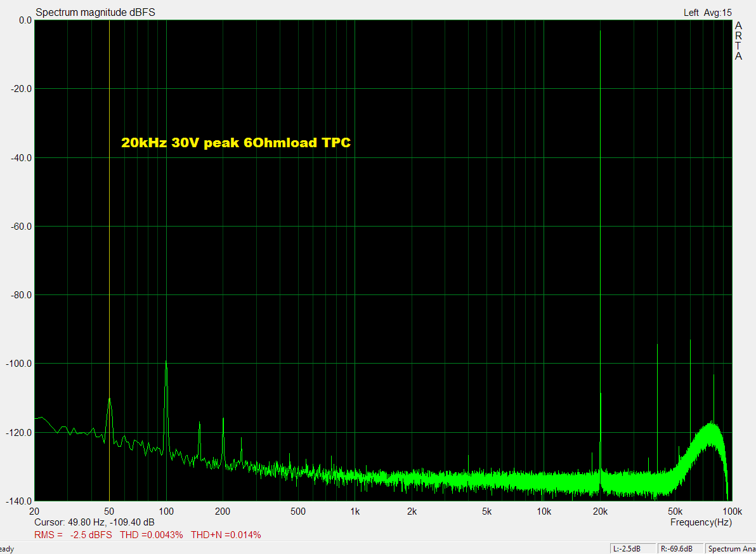This screenshot has height=554, width=756.
Task: Click the yellow cursor line at 50 Hz
Action: click(110, 261)
